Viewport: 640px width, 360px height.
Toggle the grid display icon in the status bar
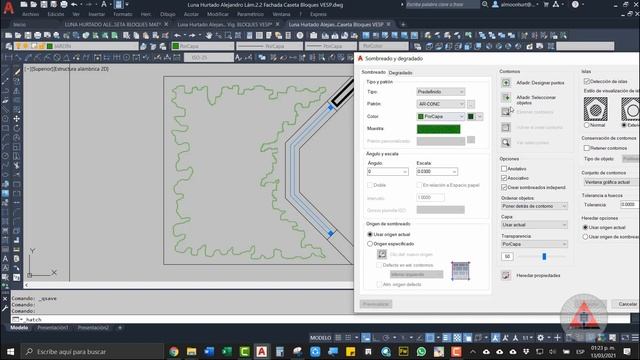pos(338,338)
